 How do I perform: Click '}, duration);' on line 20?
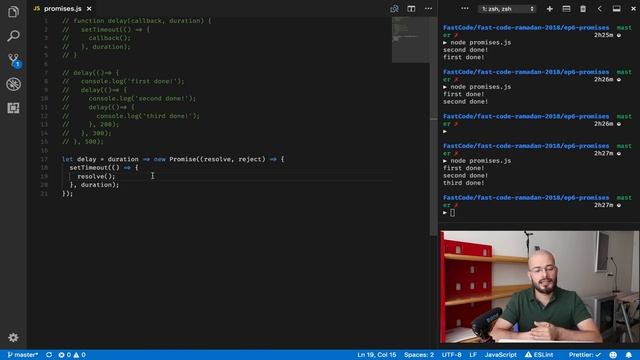pyautogui.click(x=94, y=185)
